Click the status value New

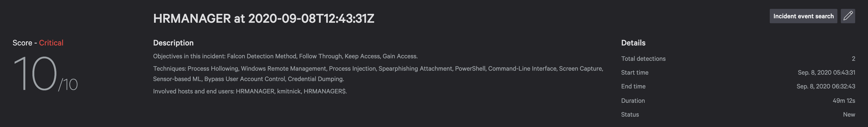849,115
